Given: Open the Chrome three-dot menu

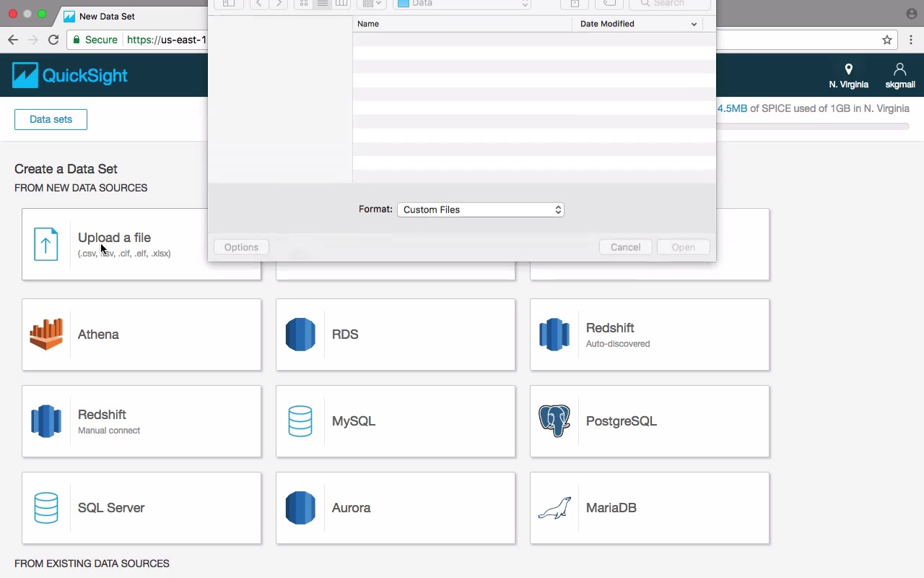Looking at the screenshot, I should [912, 40].
